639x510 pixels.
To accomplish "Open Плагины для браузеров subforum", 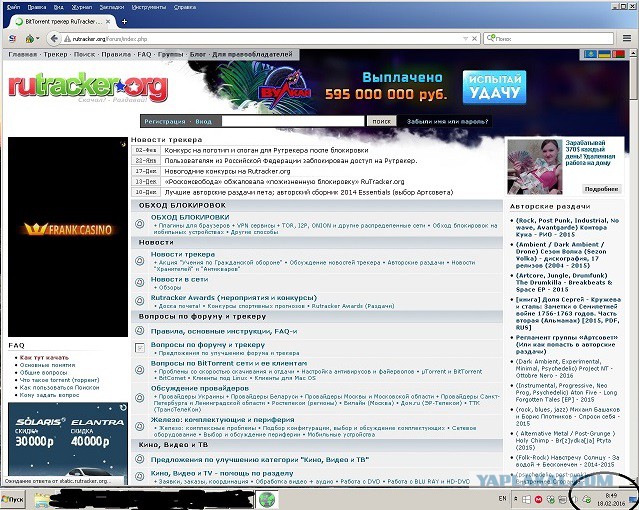I will point(194,225).
